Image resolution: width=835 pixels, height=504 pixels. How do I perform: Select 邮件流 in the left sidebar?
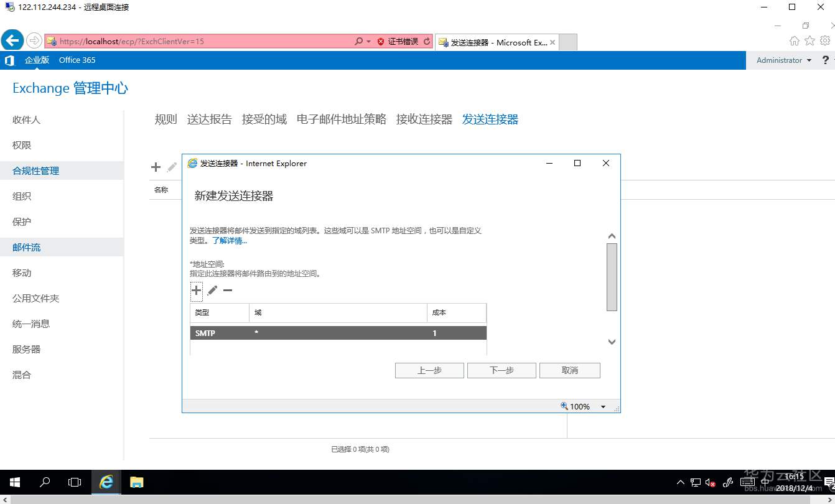[26, 247]
